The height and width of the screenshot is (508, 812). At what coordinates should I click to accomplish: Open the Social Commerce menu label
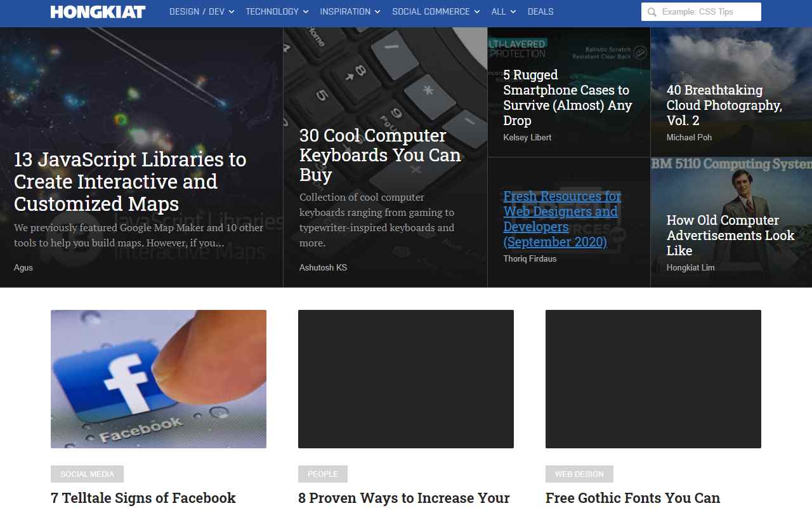pyautogui.click(x=431, y=11)
